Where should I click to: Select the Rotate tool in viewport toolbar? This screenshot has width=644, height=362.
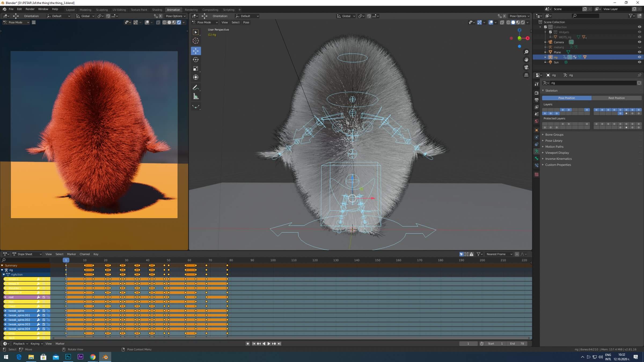[x=196, y=60]
